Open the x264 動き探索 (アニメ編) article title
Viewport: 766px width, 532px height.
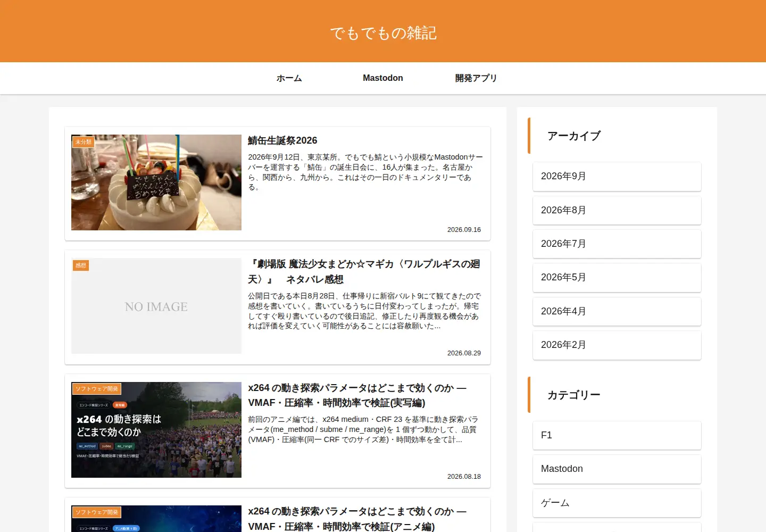[x=357, y=519]
